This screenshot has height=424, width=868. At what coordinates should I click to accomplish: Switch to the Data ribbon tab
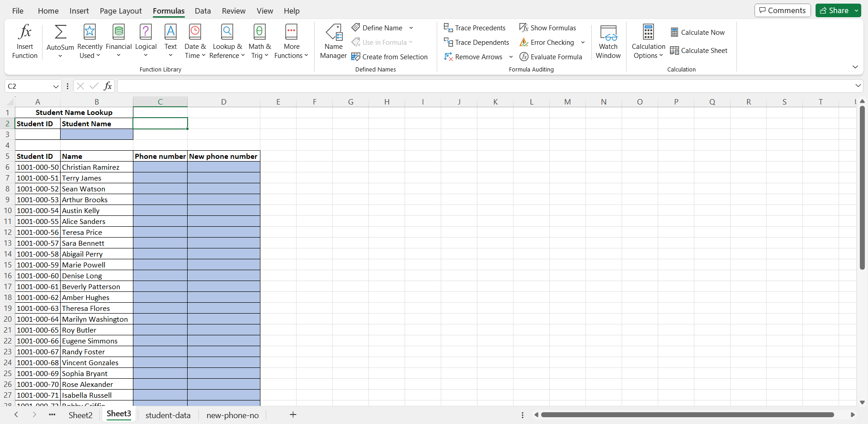tap(203, 11)
